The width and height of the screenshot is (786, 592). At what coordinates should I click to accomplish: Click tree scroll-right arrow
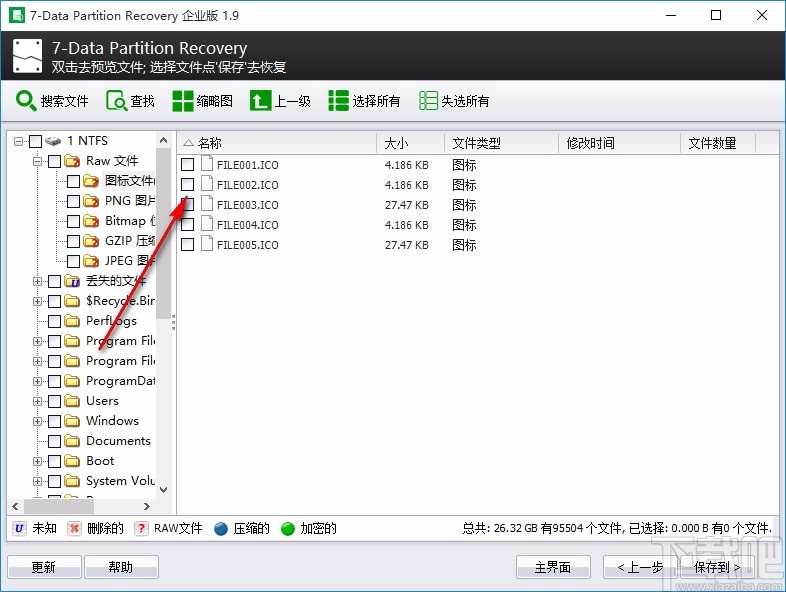[x=147, y=506]
